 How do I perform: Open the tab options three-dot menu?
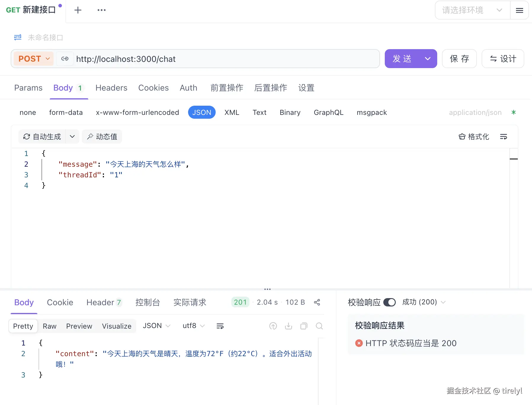(x=102, y=10)
